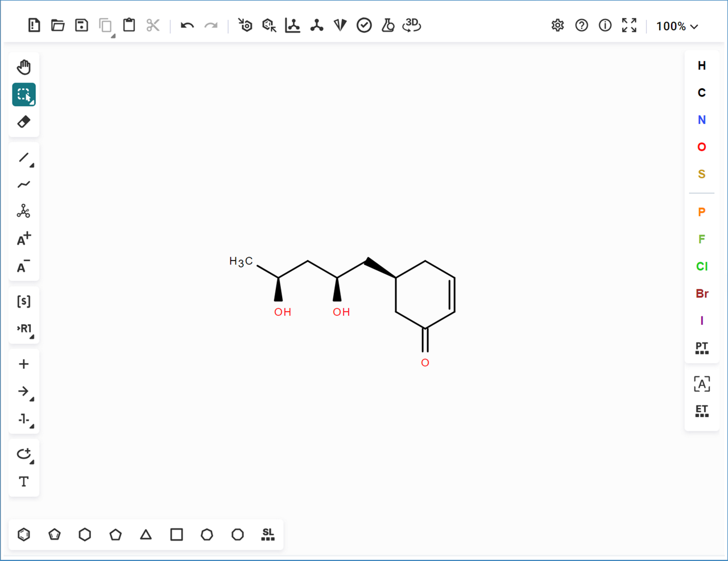This screenshot has width=728, height=561.
Task: Click the Charge Minus tool
Action: 24,267
